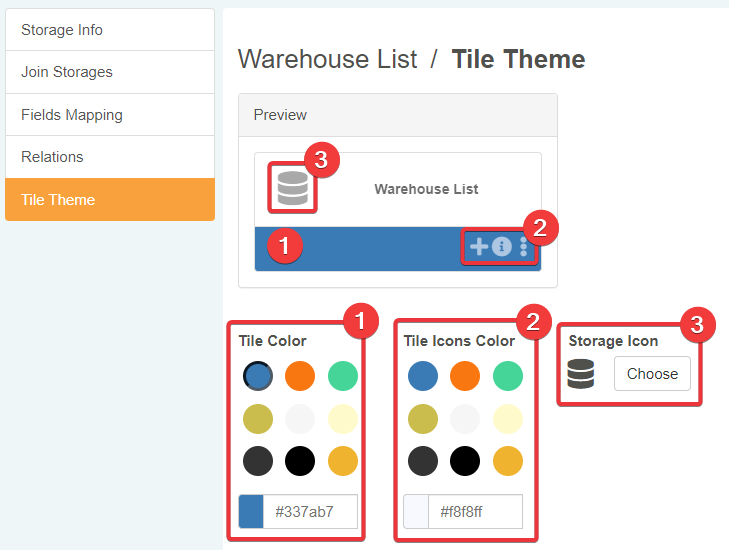The height and width of the screenshot is (550, 729).
Task: Open the three-dot menu in tile preview
Action: [523, 247]
